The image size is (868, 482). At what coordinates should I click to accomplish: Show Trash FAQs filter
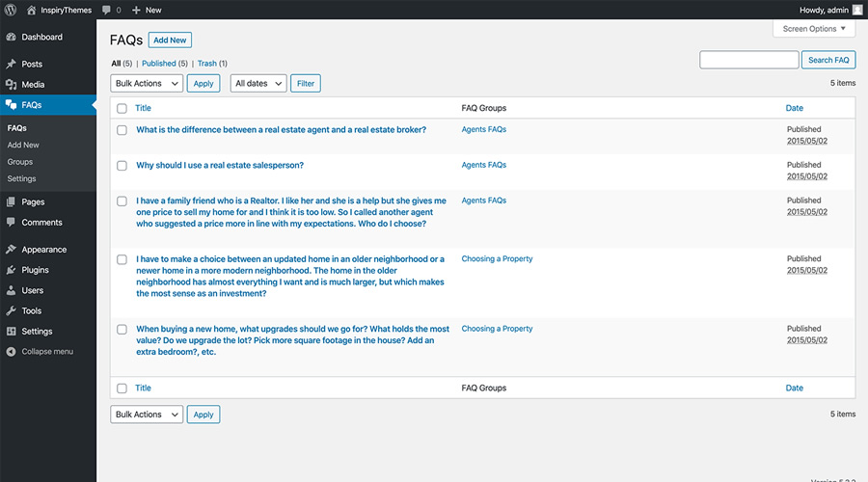pos(207,64)
